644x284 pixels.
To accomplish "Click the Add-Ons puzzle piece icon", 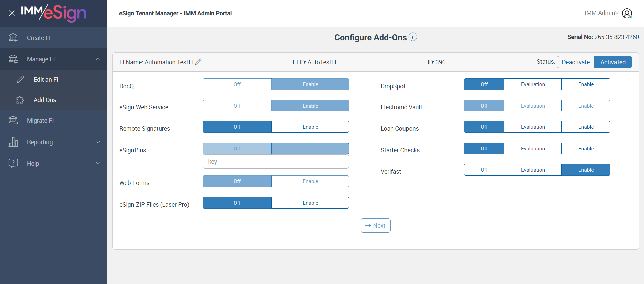I will pyautogui.click(x=20, y=100).
